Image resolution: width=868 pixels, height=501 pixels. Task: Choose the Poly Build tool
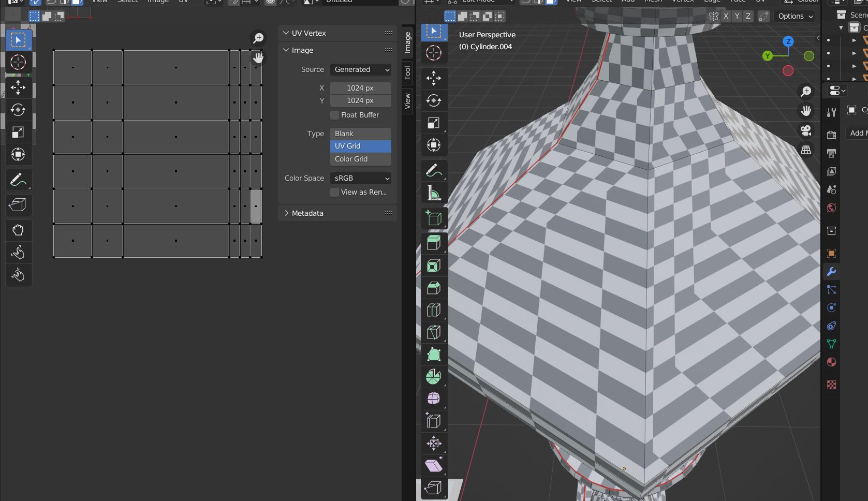tap(434, 355)
